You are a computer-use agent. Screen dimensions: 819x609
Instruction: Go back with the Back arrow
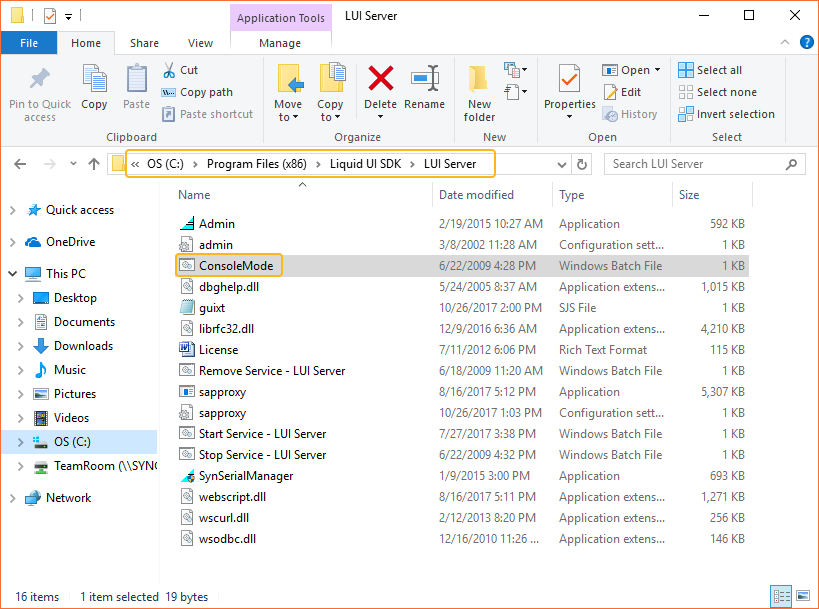point(20,165)
